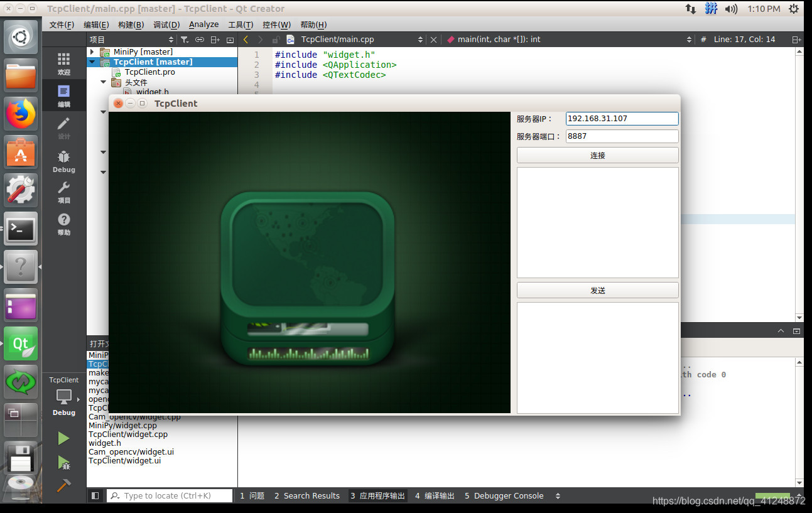The height and width of the screenshot is (513, 812).
Task: Close the project side pane via toolbar icon
Action: (230, 40)
